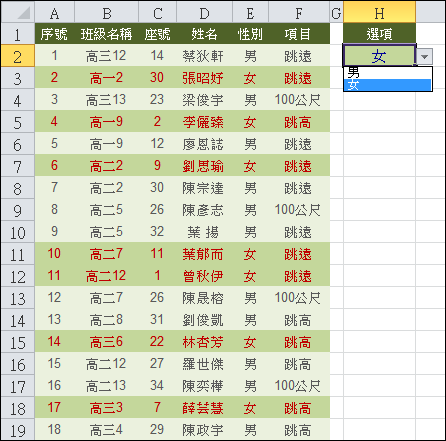Open the dropdown arrow beside cell H2

424,57
